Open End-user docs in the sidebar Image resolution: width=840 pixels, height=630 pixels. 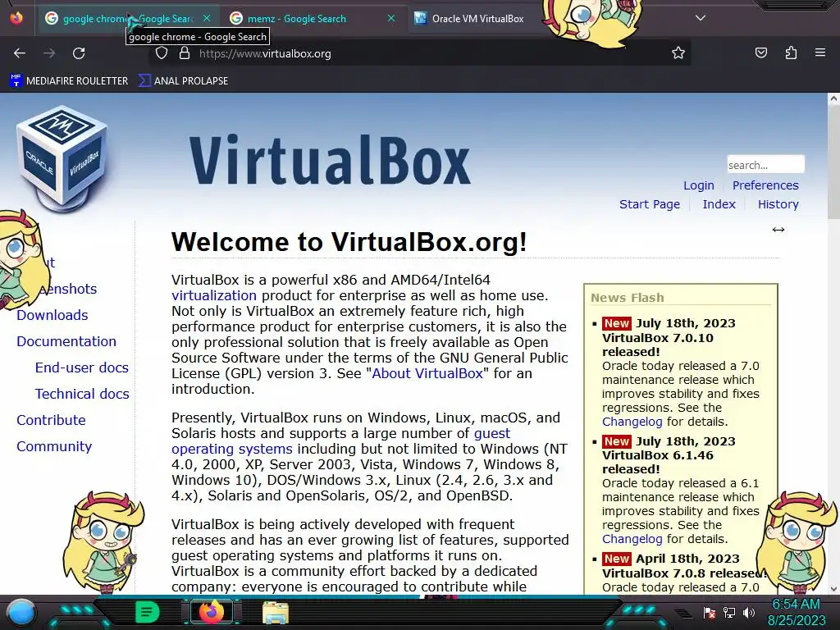(82, 367)
